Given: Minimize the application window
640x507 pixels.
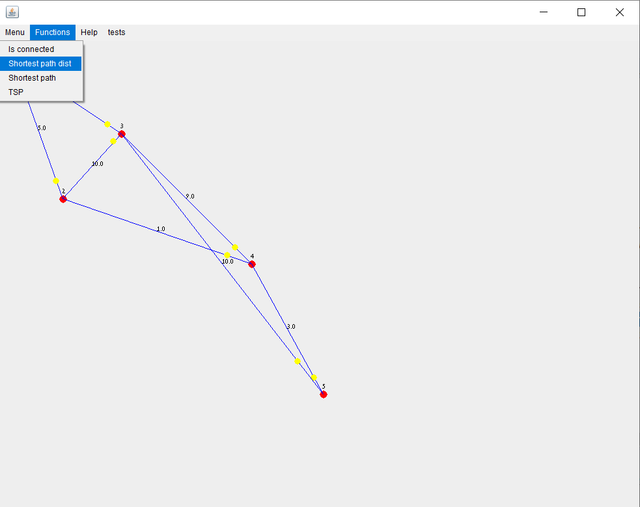Looking at the screenshot, I should coord(543,12).
